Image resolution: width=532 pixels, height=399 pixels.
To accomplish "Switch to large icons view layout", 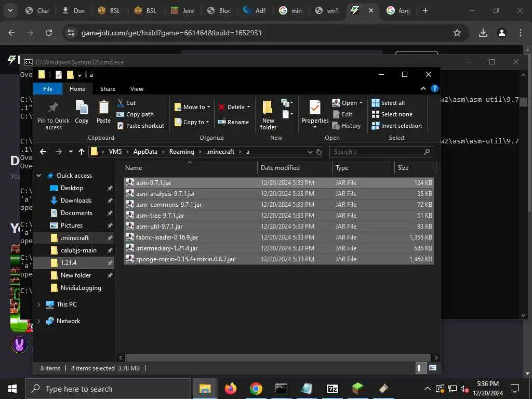I will pyautogui.click(x=433, y=368).
